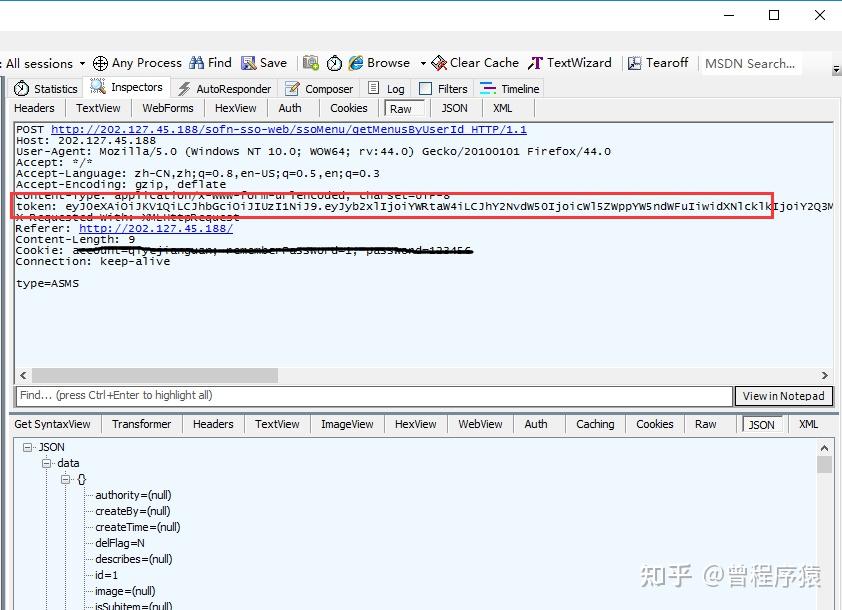
Task: Click inside the MSDN Search box
Action: (x=750, y=63)
